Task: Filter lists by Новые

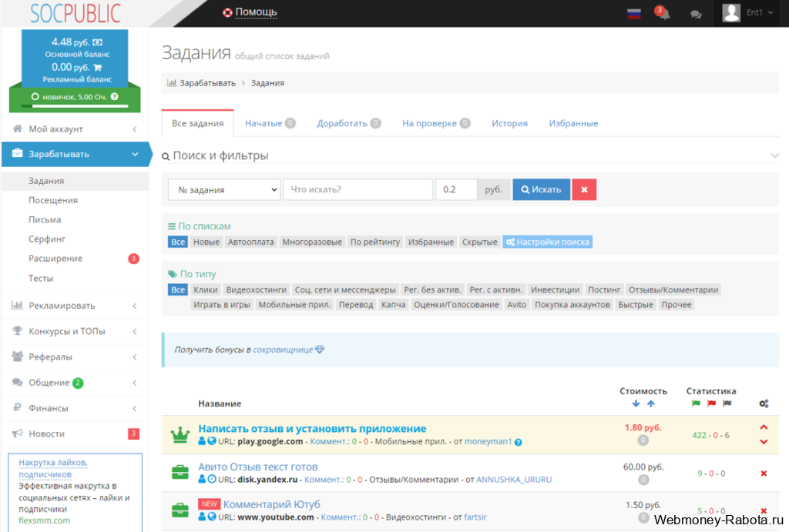Action: [206, 242]
